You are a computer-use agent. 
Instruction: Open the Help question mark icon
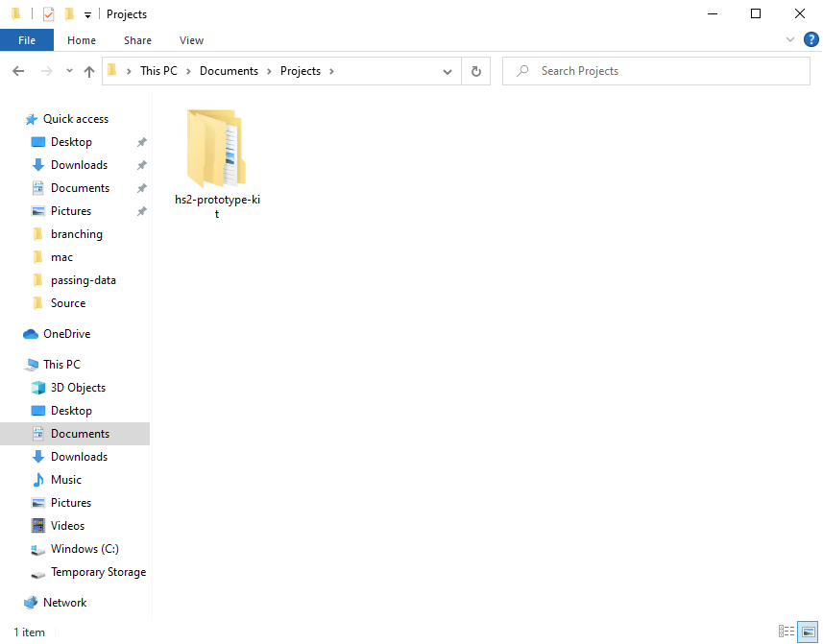coord(811,39)
